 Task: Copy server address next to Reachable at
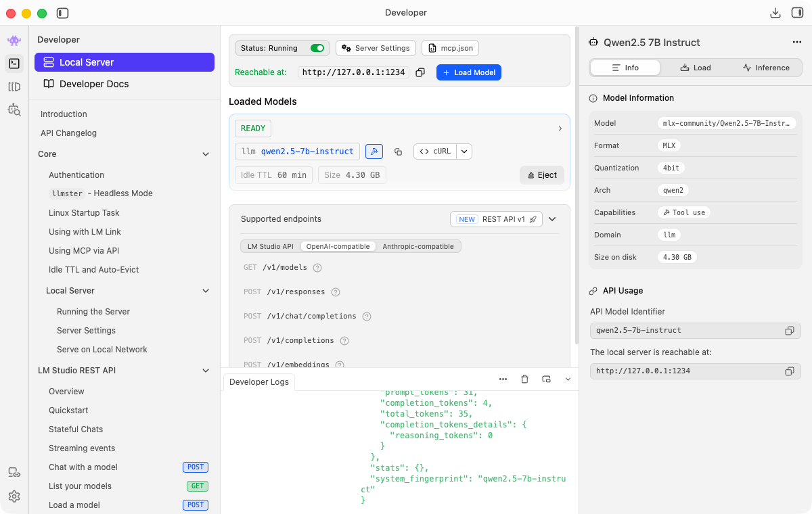420,72
